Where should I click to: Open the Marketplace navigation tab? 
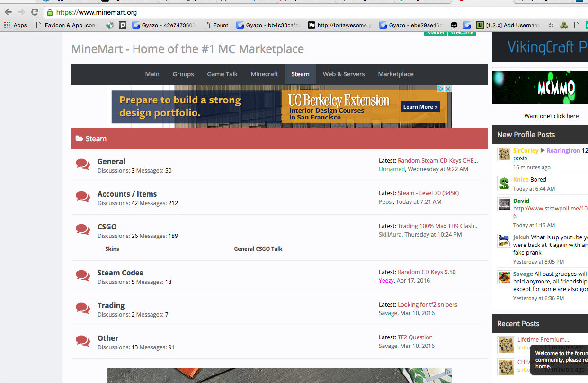(395, 74)
